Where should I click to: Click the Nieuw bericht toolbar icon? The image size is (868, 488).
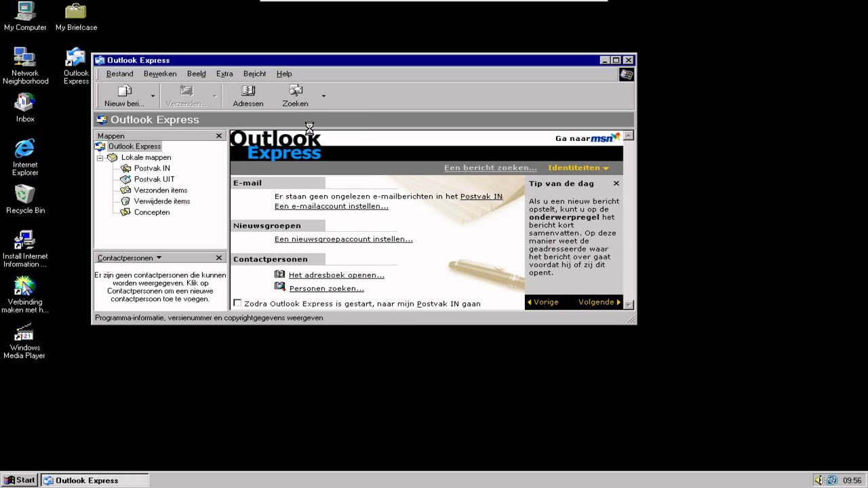tap(124, 91)
